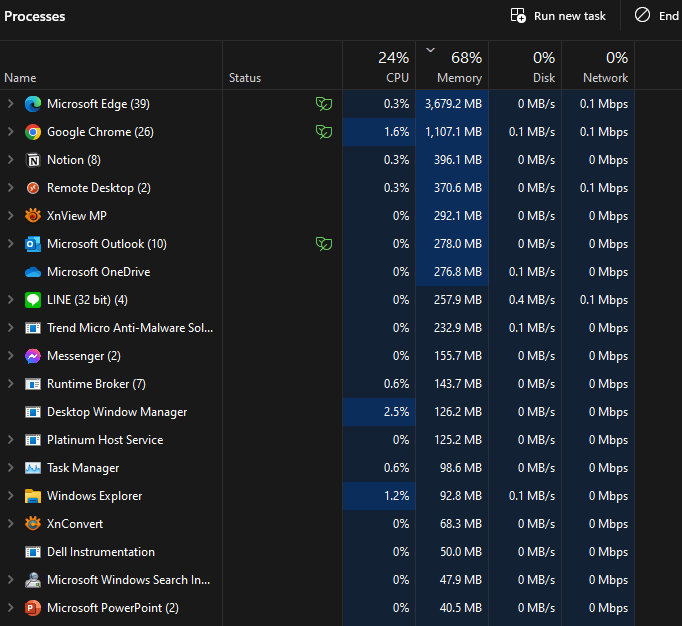Click the Processes page heading

click(x=35, y=17)
